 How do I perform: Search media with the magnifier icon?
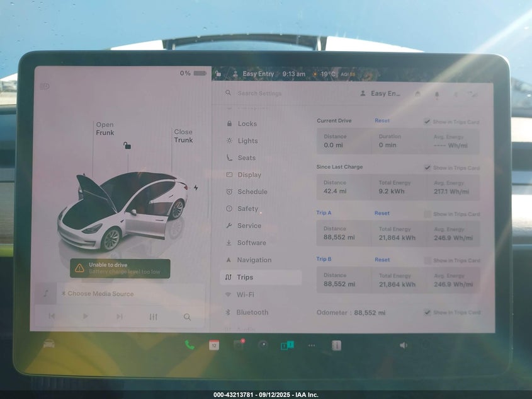tap(187, 317)
